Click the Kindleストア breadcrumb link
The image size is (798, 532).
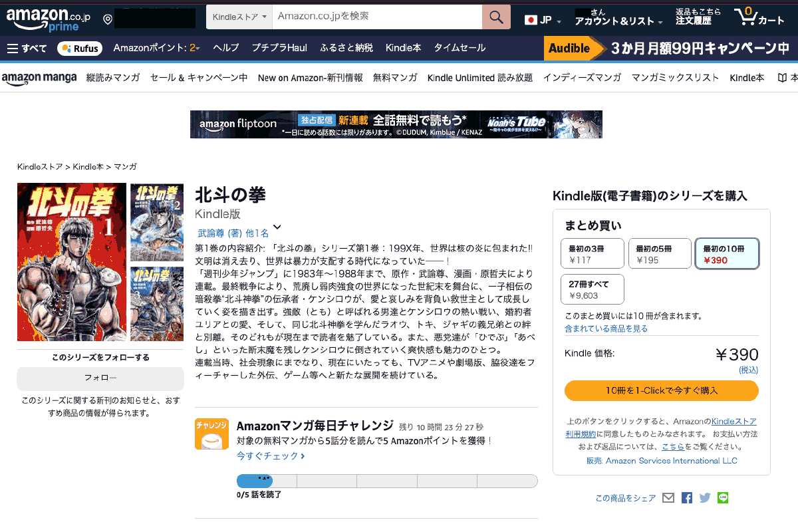click(x=40, y=166)
